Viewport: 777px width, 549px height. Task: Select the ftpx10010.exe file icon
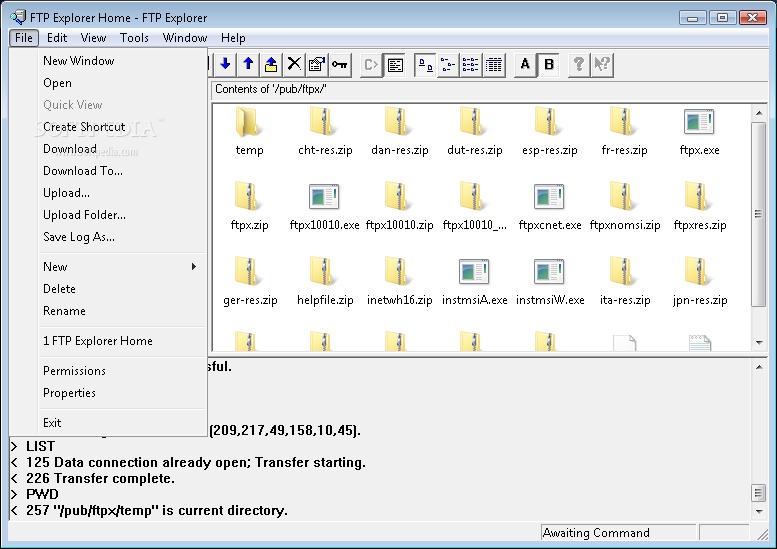click(324, 196)
